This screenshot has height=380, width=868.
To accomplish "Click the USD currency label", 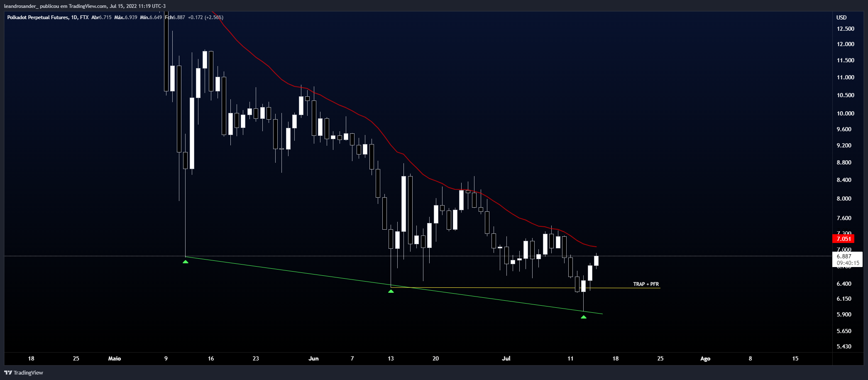I will pyautogui.click(x=841, y=17).
